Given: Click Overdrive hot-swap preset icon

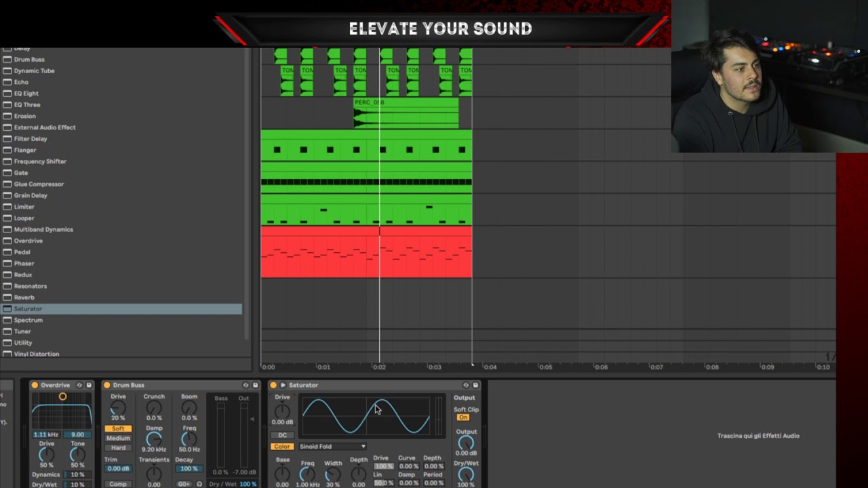Looking at the screenshot, I should point(79,385).
